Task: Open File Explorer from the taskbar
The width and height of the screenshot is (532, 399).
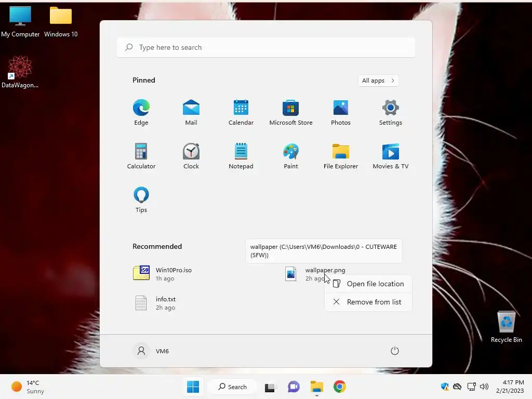Action: coord(316,387)
